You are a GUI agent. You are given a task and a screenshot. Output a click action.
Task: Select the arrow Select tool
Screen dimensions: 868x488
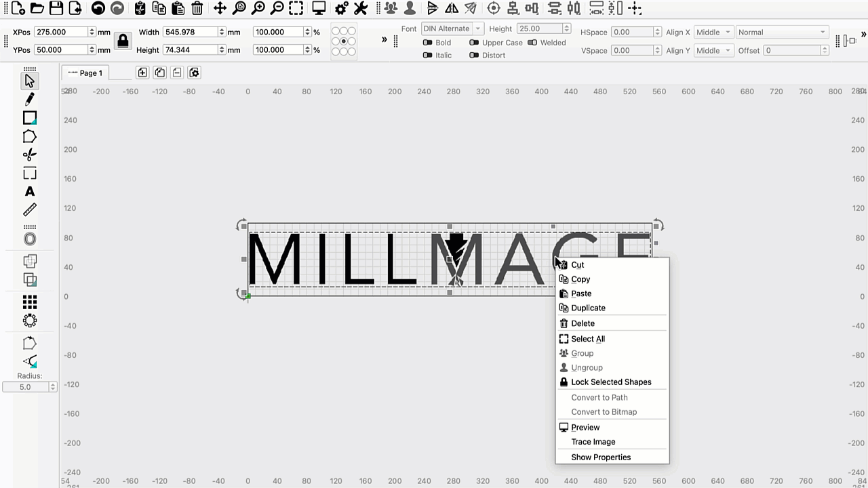pyautogui.click(x=29, y=81)
